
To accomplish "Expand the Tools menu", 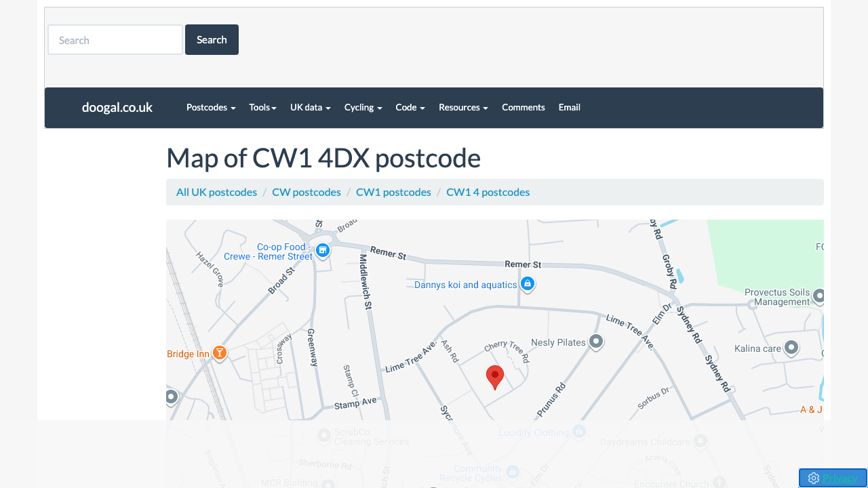I will [262, 107].
